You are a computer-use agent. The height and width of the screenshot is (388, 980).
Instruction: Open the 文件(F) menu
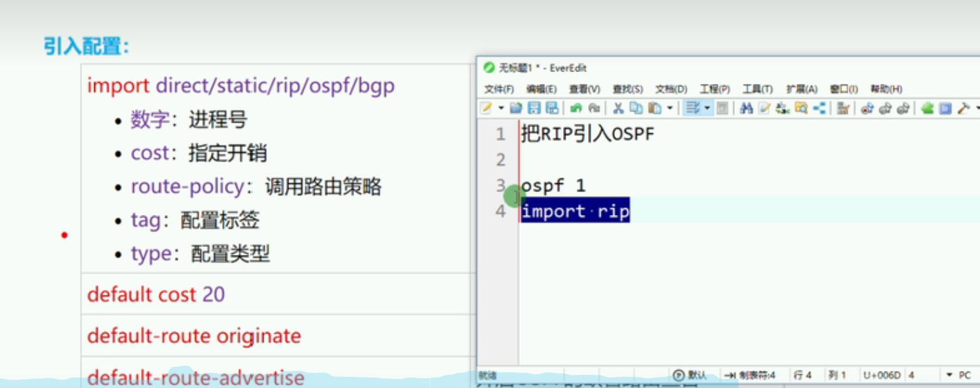pyautogui.click(x=499, y=89)
